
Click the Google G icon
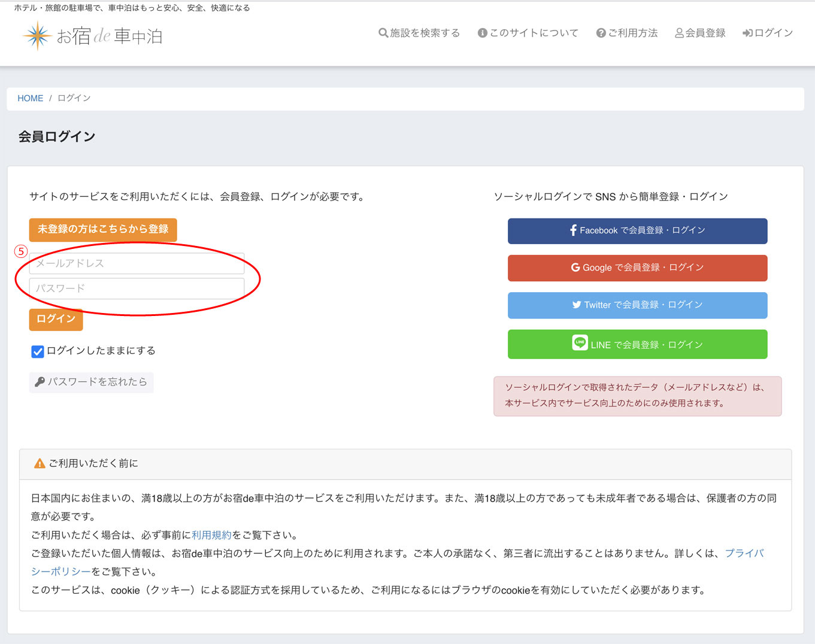pos(575,268)
